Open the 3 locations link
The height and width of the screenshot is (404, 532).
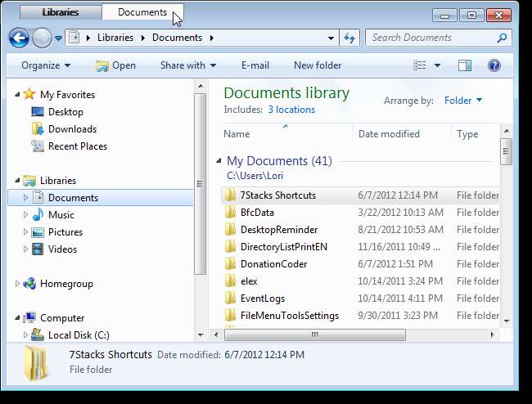pyautogui.click(x=291, y=110)
